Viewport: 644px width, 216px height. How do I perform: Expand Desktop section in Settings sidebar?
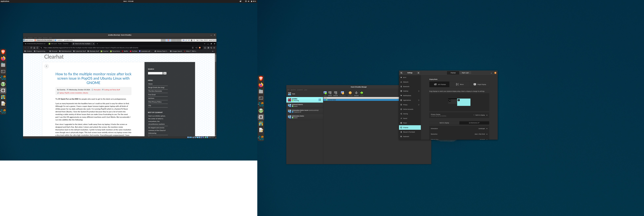click(x=410, y=91)
